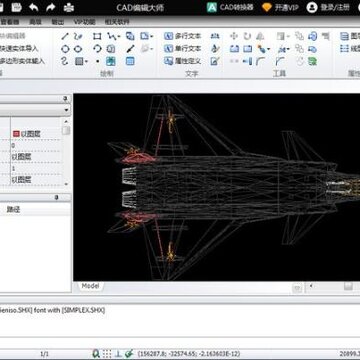Image resolution: width=360 pixels, height=360 pixels.
Task: Click the Insert Image icon
Action: [x=111, y=61]
